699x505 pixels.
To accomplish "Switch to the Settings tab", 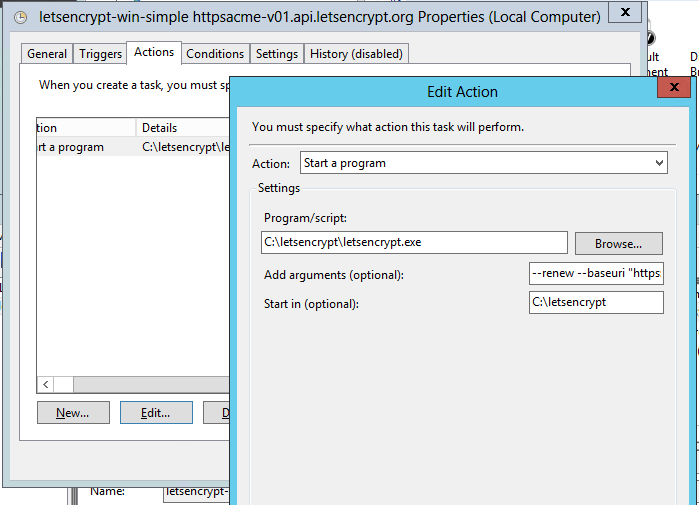I will (x=277, y=54).
